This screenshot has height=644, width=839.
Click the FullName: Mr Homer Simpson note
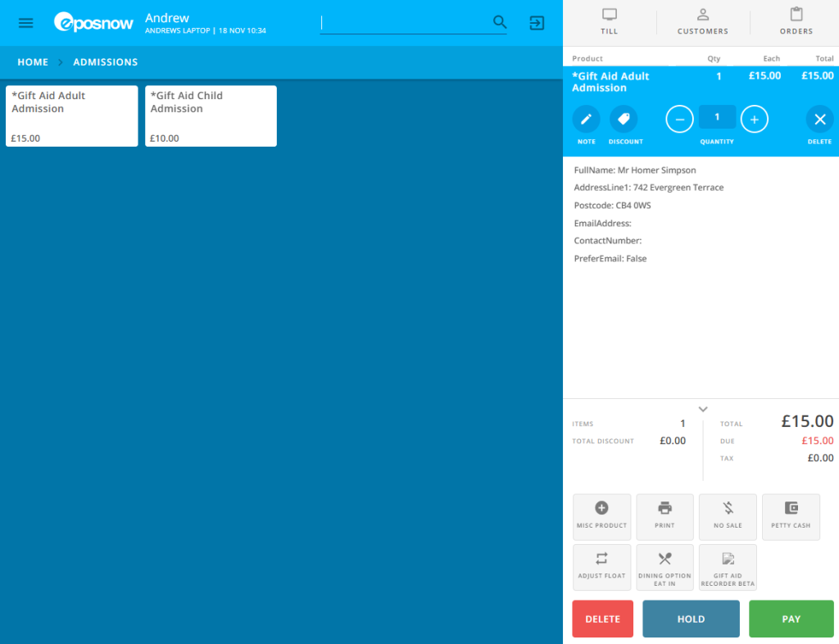(635, 170)
